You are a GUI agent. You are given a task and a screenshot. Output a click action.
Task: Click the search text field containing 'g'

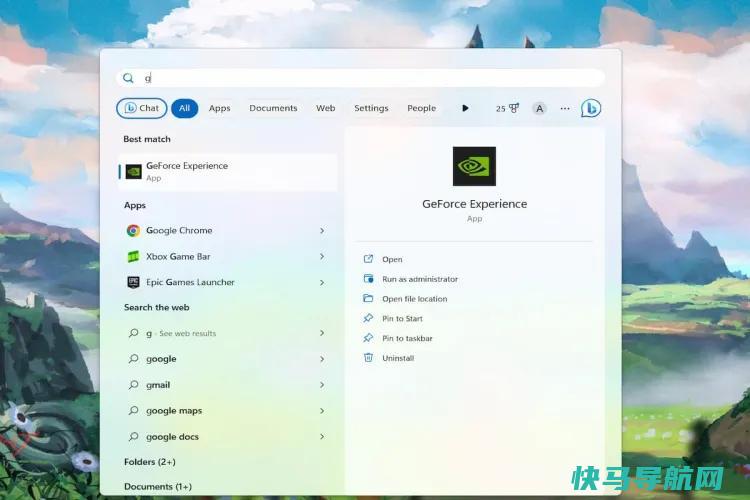[361, 78]
